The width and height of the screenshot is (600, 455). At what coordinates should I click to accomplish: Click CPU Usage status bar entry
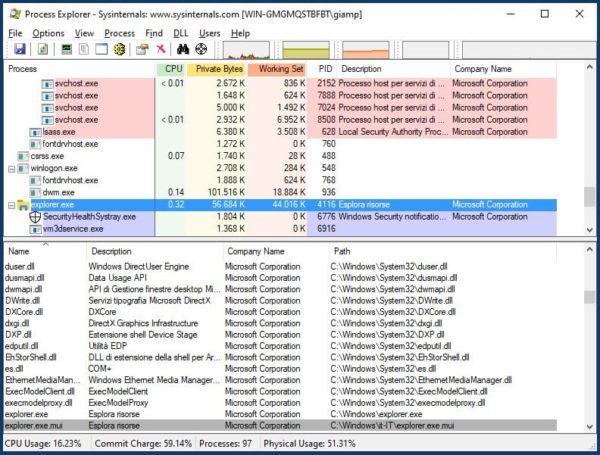coord(43,444)
